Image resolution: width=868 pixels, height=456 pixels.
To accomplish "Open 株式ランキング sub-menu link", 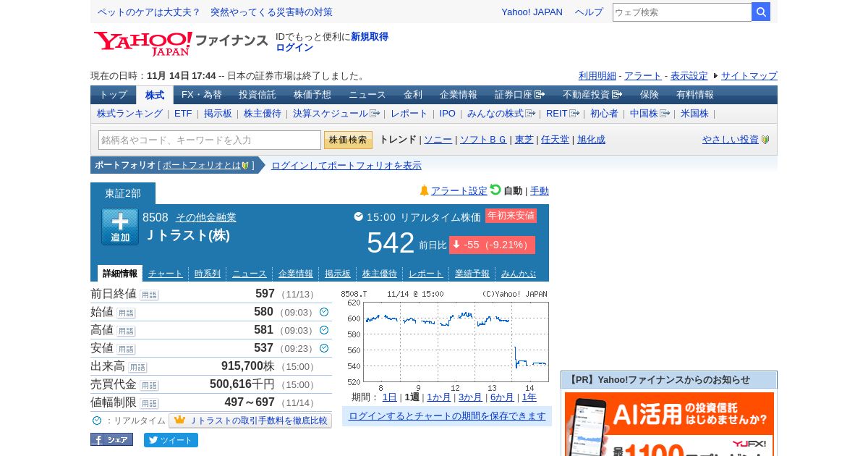I will point(130,114).
